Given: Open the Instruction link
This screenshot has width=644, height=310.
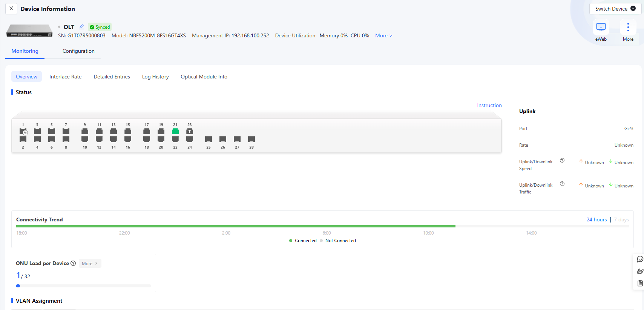Looking at the screenshot, I should [x=489, y=105].
